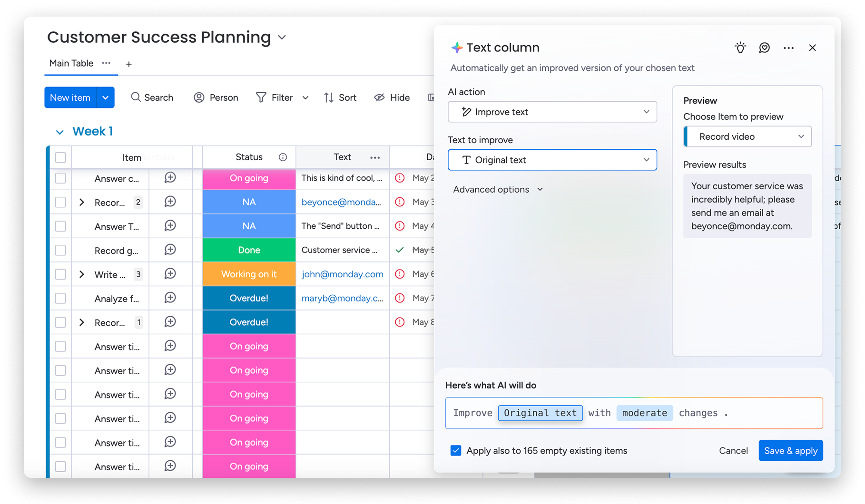Click the Hide columns eye icon
Image resolution: width=865 pixels, height=504 pixels.
pyautogui.click(x=379, y=97)
